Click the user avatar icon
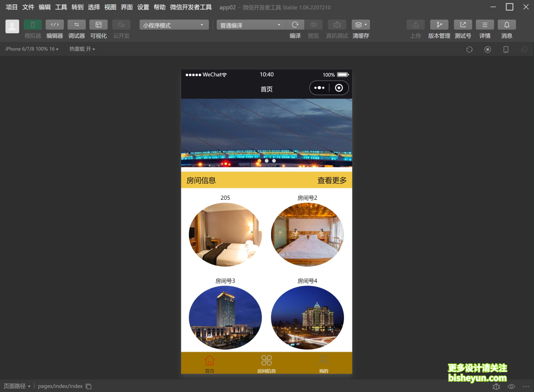534x392 pixels. [x=12, y=26]
